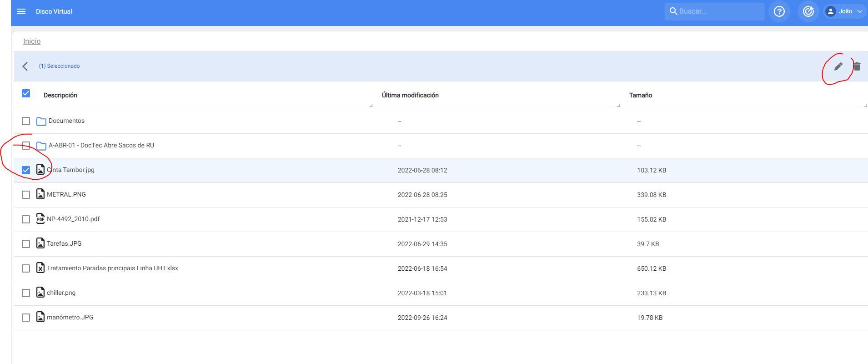This screenshot has width=868, height=364.
Task: Click the Buscar search field
Action: tap(719, 11)
